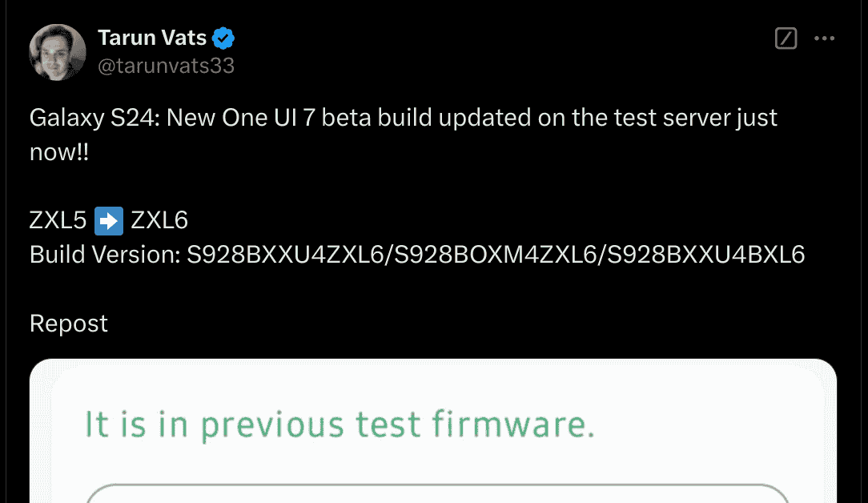Open Tarun Vats profile picture
868x503 pixels.
[58, 52]
